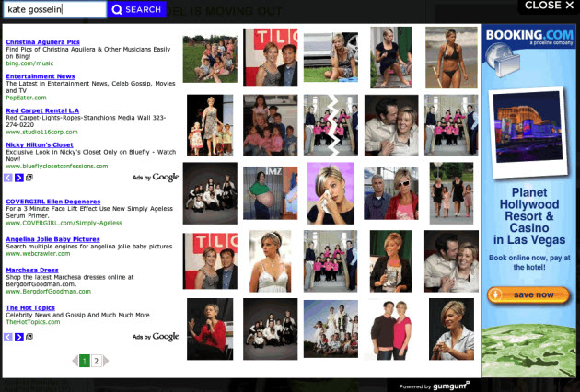The width and height of the screenshot is (580, 392).
Task: Click the Booking.com logo
Action: coord(529,36)
